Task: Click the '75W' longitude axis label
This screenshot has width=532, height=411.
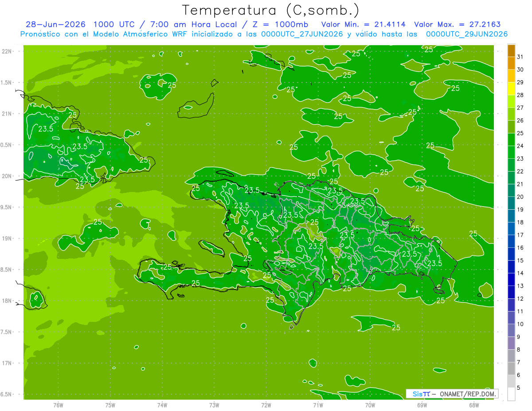Action: (x=110, y=406)
